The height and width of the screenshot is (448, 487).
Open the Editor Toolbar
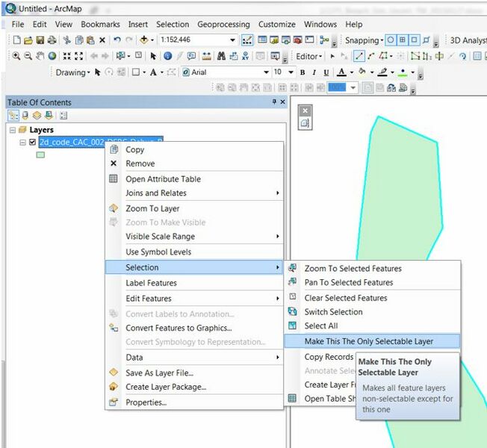click(x=247, y=40)
